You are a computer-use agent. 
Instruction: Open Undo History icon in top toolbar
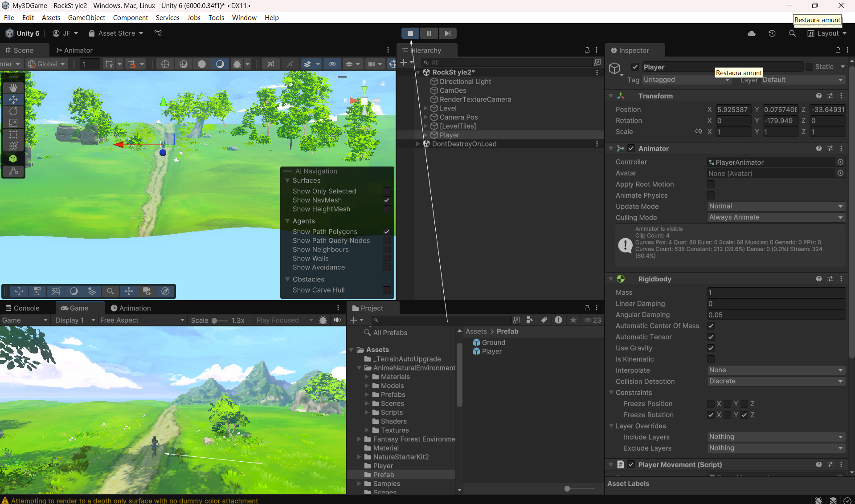[772, 33]
